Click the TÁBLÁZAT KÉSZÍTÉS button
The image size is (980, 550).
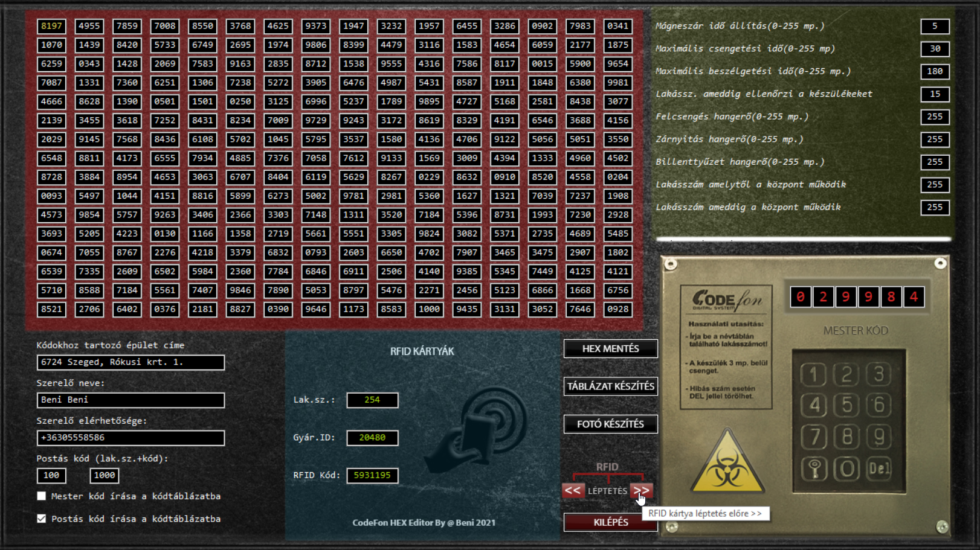(x=610, y=386)
